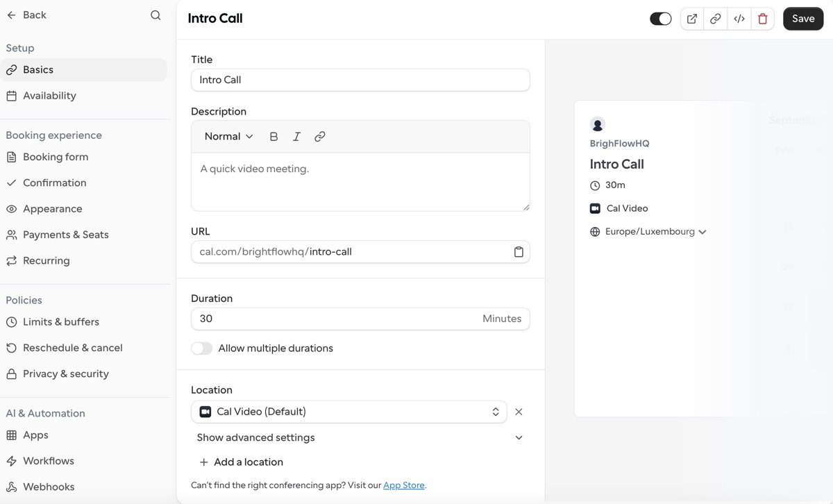Open the Basics settings section
Screen dimensions: 833x504
coord(83,69)
